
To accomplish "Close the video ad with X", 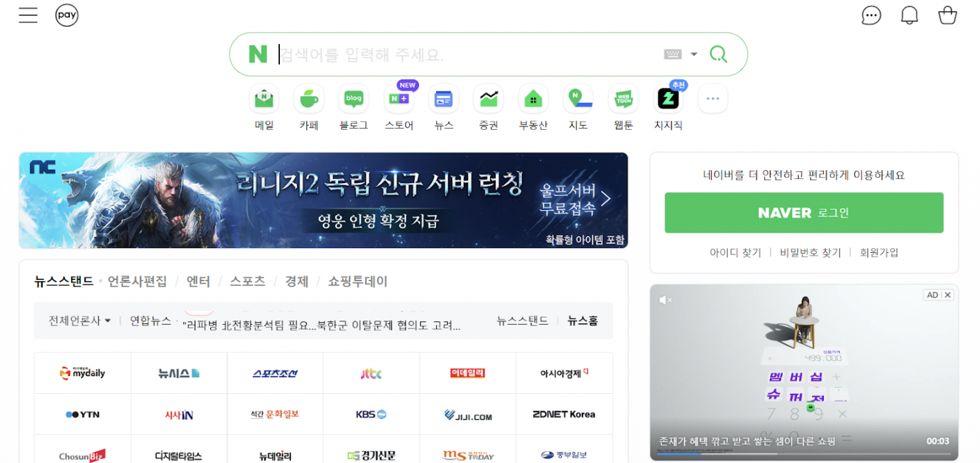I will [x=948, y=295].
